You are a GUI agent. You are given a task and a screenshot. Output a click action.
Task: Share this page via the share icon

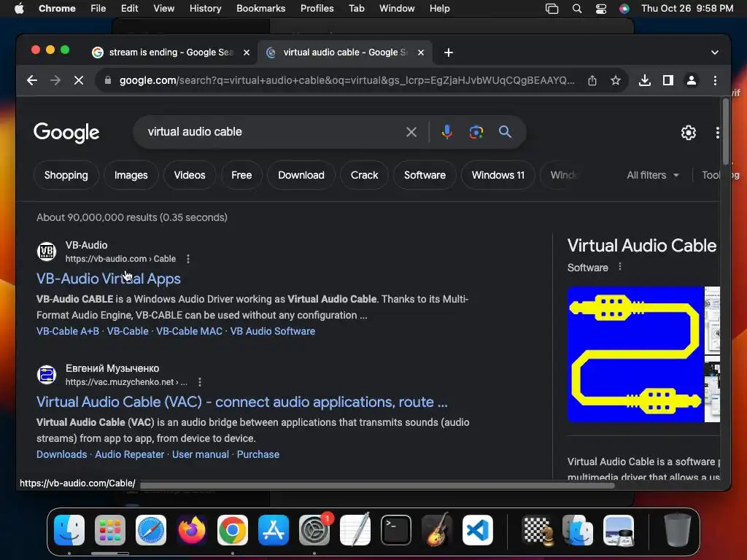pyautogui.click(x=592, y=80)
